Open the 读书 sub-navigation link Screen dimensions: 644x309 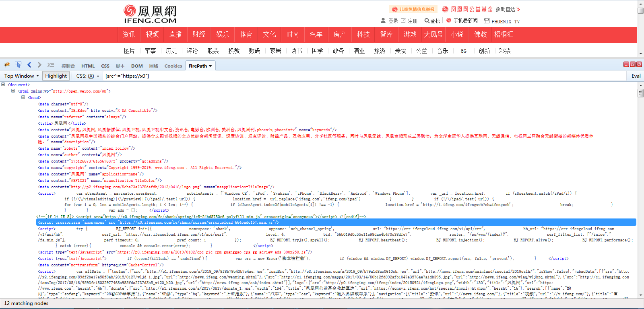pos(296,51)
